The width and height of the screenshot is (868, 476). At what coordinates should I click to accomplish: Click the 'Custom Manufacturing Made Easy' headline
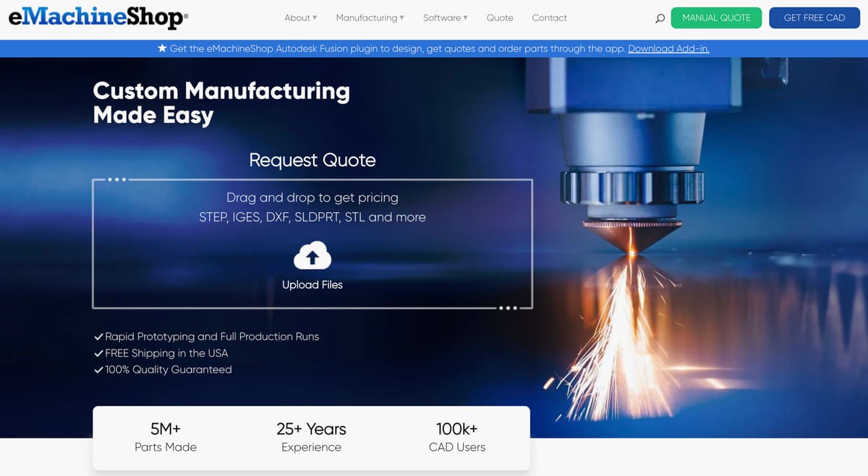coord(221,103)
